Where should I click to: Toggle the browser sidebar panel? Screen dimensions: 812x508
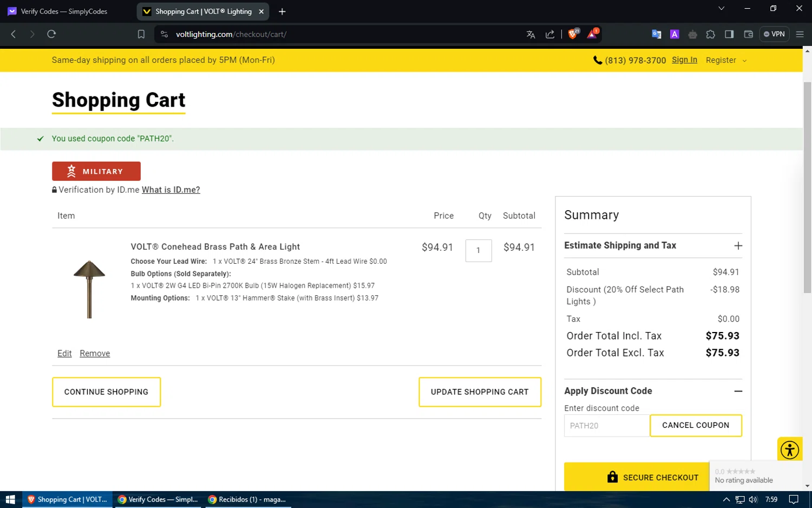tap(729, 34)
